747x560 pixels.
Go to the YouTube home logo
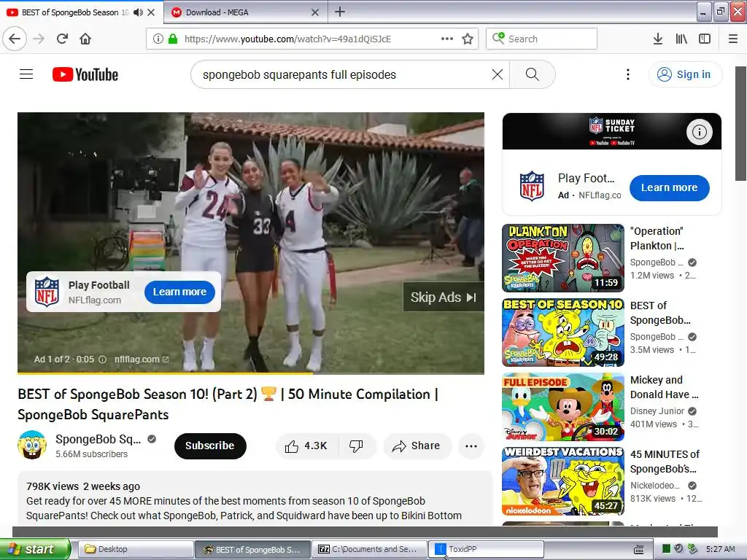tap(85, 74)
